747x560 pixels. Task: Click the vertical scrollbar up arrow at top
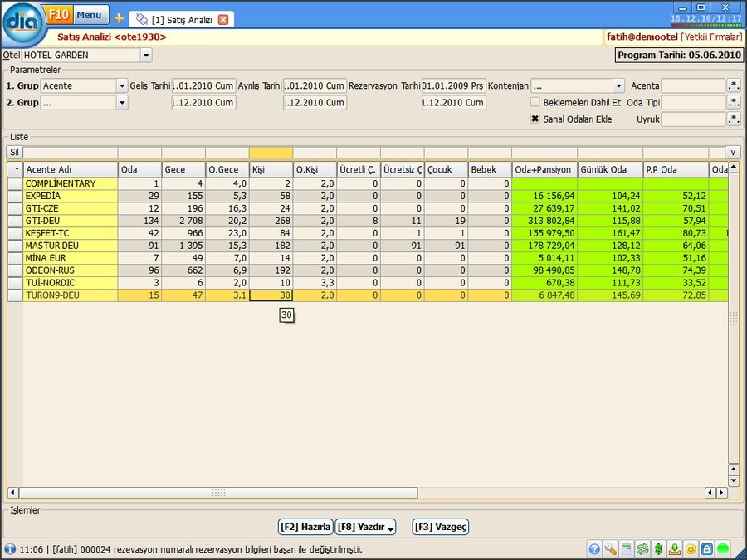coord(733,167)
